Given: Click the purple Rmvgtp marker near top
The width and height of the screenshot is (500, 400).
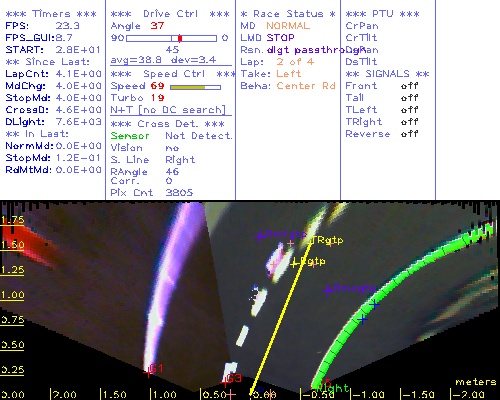Looking at the screenshot, I should click(x=260, y=236).
